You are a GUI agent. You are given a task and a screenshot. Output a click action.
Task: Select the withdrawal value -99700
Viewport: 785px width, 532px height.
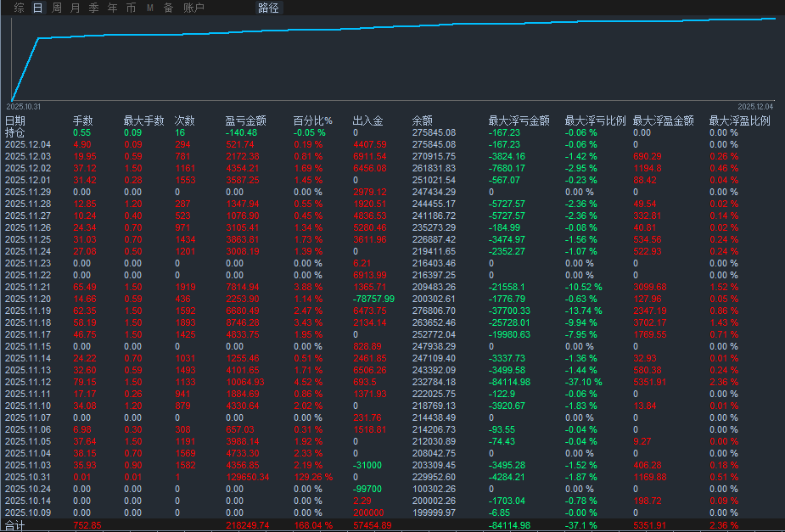pos(367,489)
